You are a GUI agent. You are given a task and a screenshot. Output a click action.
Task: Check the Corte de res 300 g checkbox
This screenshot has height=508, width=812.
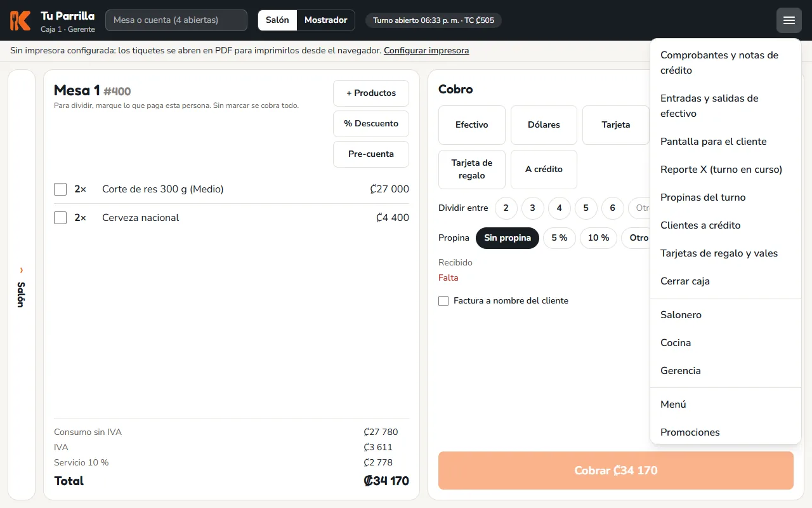(x=60, y=189)
